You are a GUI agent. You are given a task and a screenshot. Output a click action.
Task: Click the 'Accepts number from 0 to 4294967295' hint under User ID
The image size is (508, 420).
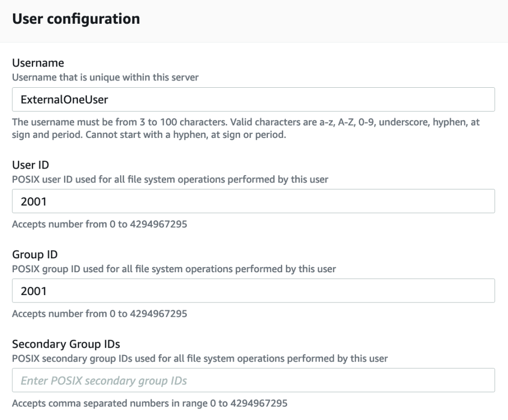pos(100,224)
